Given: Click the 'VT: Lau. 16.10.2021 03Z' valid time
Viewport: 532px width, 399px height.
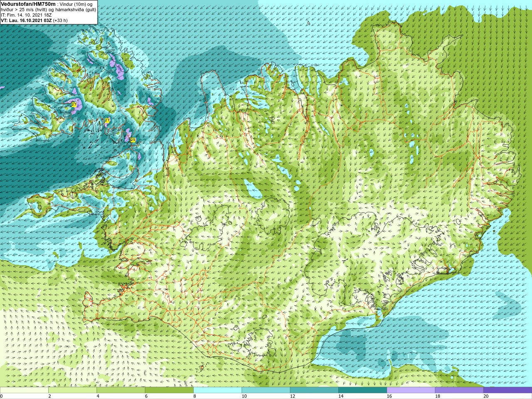Looking at the screenshot, I should (x=26, y=20).
